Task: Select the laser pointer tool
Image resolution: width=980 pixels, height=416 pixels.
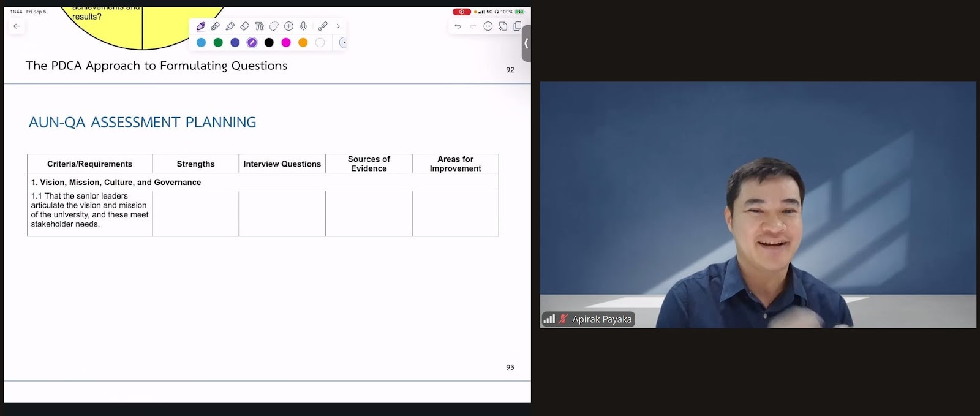Action: coord(323,26)
